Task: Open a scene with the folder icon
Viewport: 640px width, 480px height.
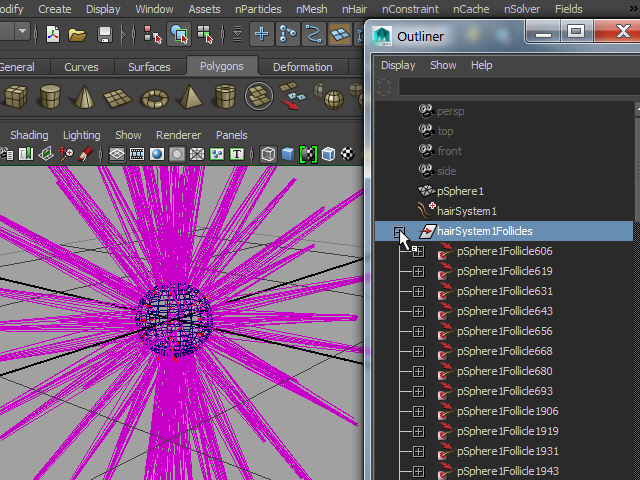Action: [x=77, y=35]
